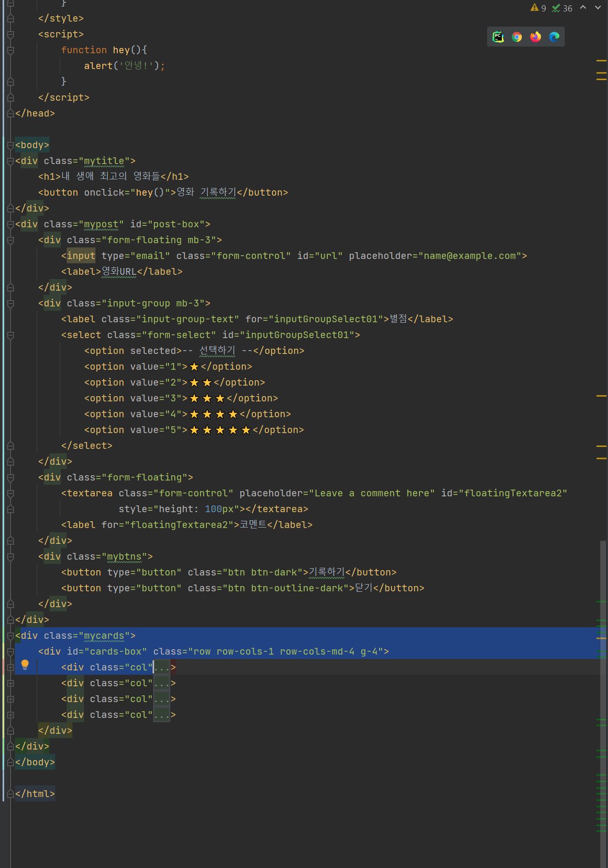
Task: Click the yellow lightbulb quick-fix icon
Action: tap(25, 665)
